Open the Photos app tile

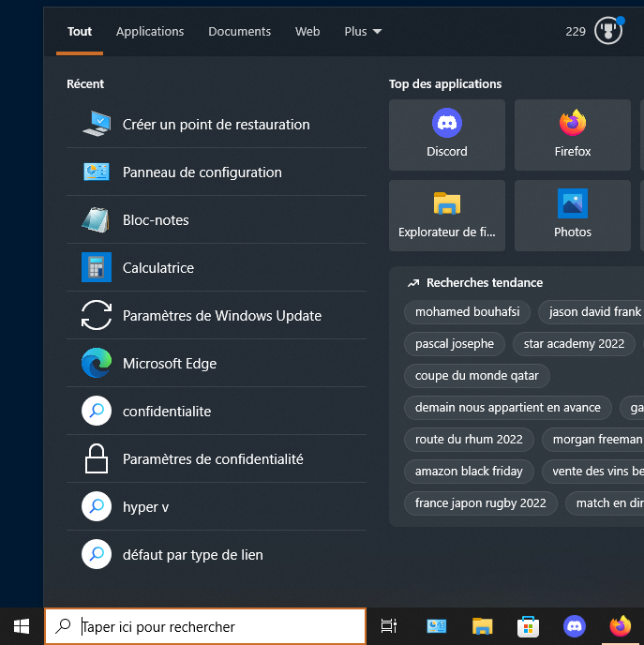pyautogui.click(x=573, y=216)
